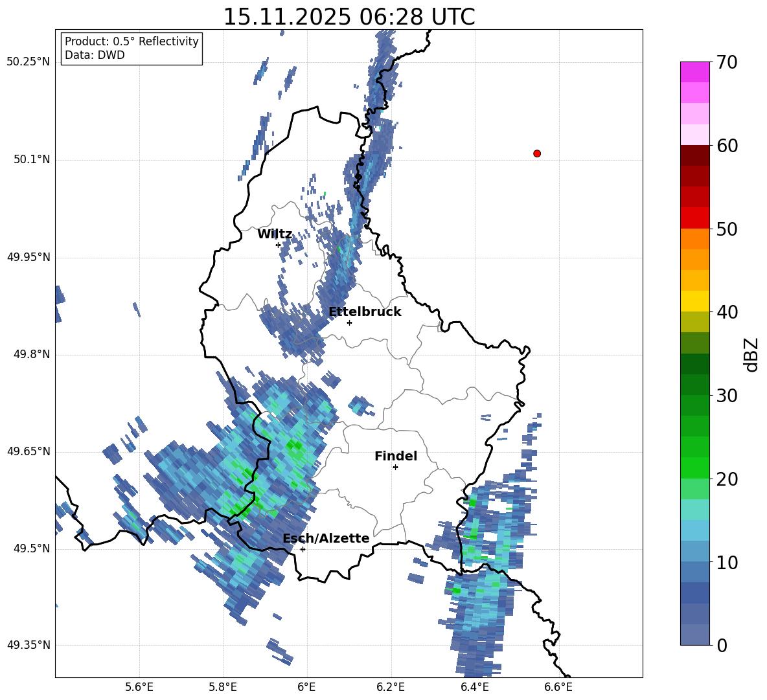Click the Findel station cross marker
The width and height of the screenshot is (767, 700).
[395, 468]
